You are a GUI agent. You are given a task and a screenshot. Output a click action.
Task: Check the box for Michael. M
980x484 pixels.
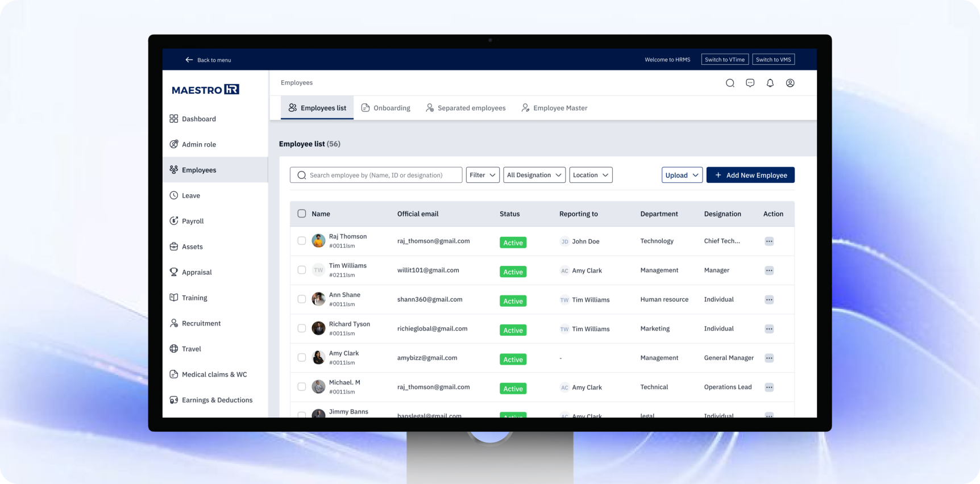point(302,387)
